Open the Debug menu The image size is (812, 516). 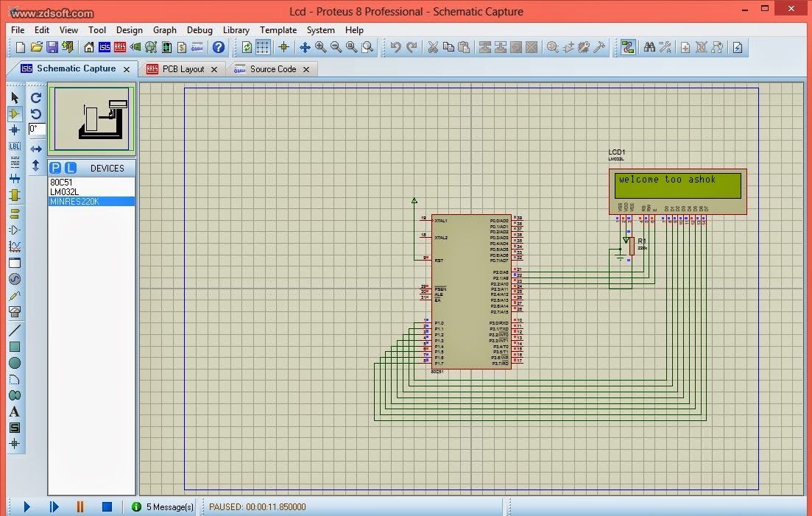click(200, 30)
